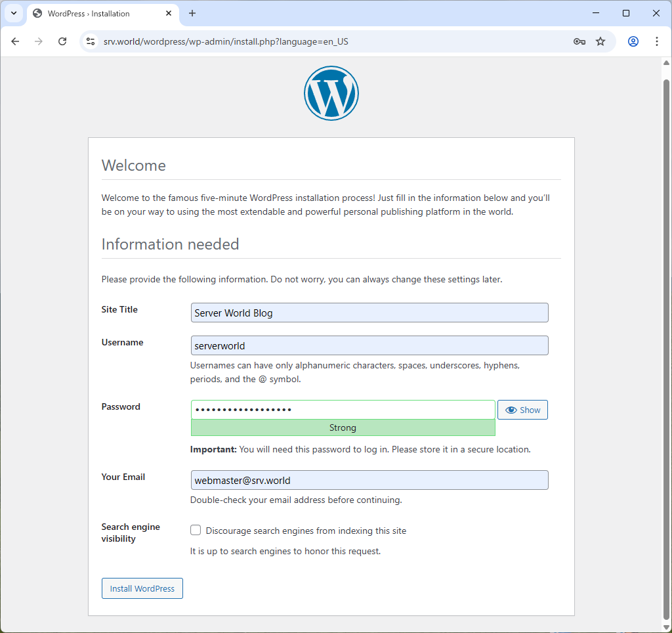Open site information icon in address bar

89,41
